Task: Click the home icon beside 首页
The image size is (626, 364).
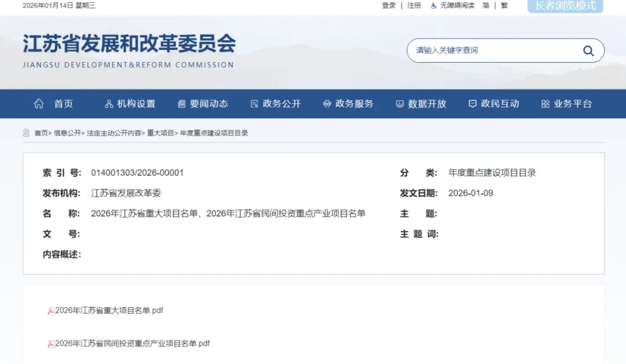Action: coord(39,104)
